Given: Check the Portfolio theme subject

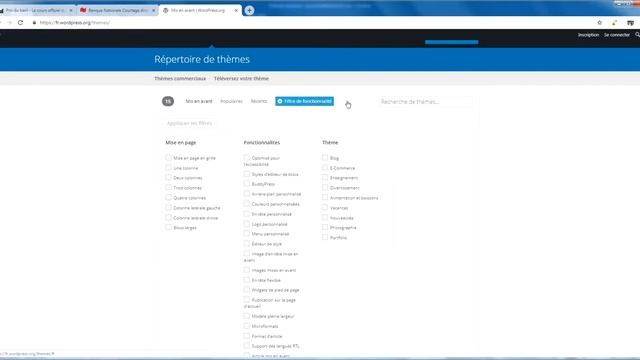Looking at the screenshot, I should click(x=325, y=237).
